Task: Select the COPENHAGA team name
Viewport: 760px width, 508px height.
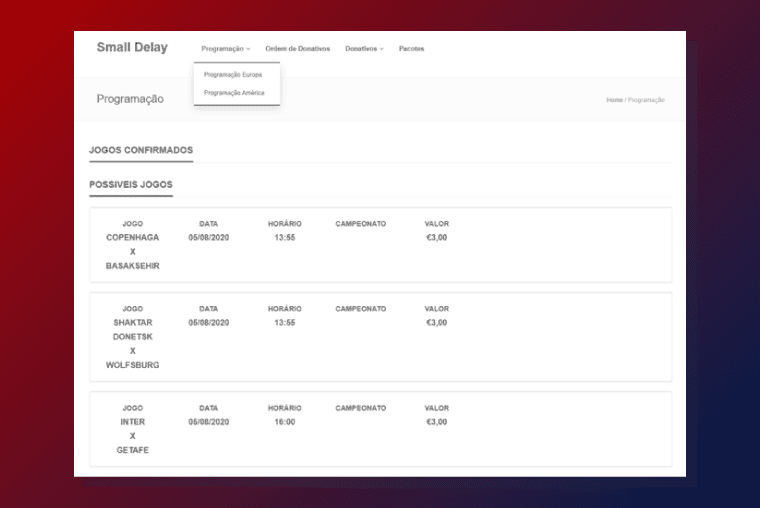Action: click(132, 238)
